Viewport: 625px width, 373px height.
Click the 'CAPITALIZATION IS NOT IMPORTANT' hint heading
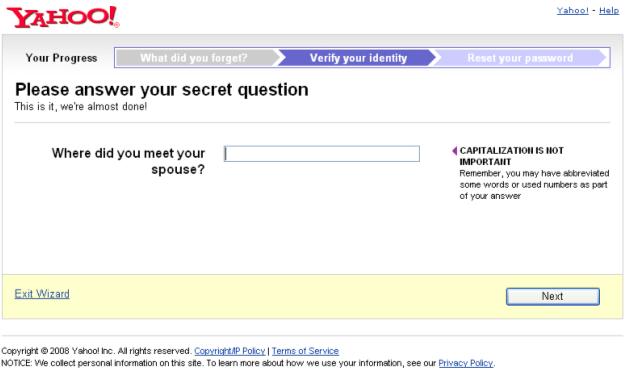(x=511, y=156)
